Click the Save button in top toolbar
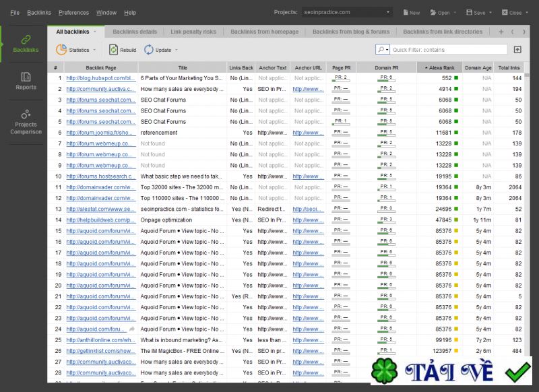539x392 pixels. pos(475,12)
